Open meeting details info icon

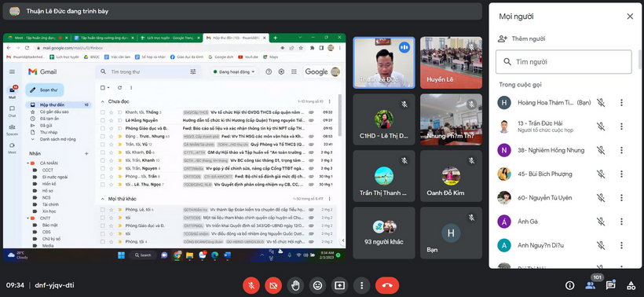point(569,285)
